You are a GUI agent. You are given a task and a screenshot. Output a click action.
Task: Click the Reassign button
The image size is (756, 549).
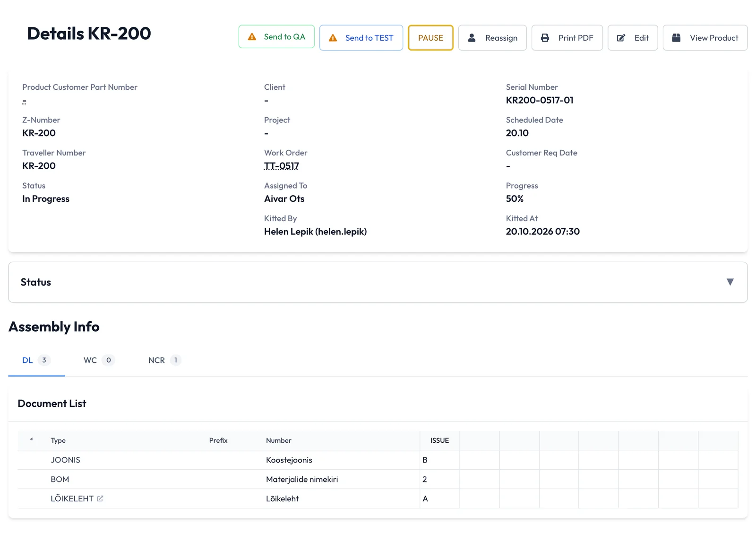click(x=492, y=38)
